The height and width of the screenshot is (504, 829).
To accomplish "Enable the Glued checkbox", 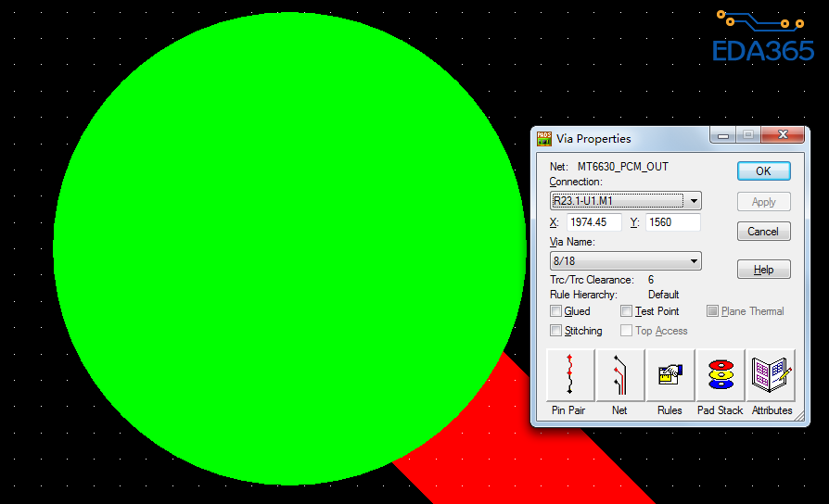I will coord(555,310).
